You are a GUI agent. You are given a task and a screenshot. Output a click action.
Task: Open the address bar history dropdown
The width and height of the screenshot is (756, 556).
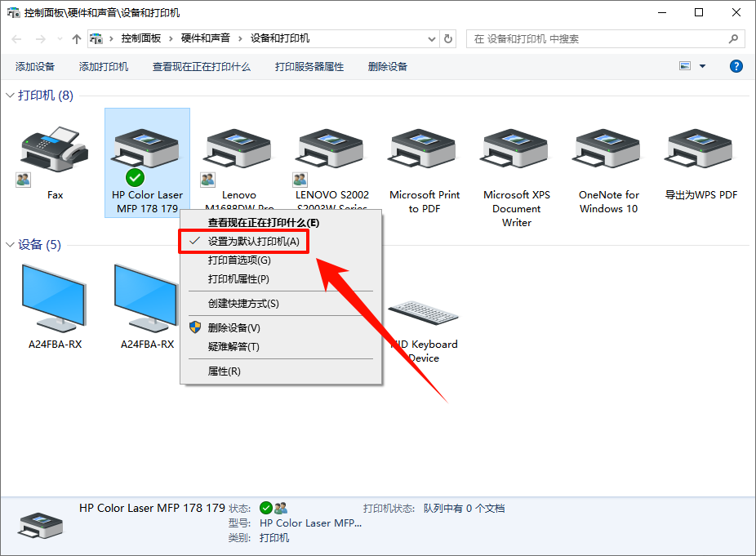(x=432, y=39)
